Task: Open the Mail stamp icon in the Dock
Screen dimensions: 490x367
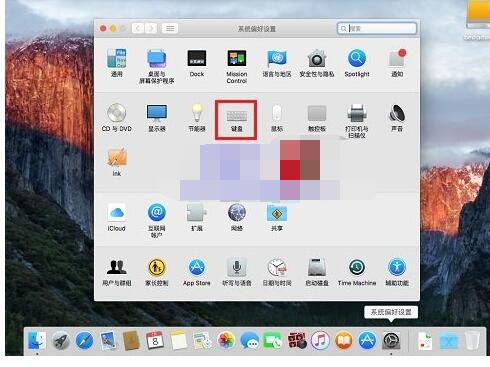Action: pos(108,341)
